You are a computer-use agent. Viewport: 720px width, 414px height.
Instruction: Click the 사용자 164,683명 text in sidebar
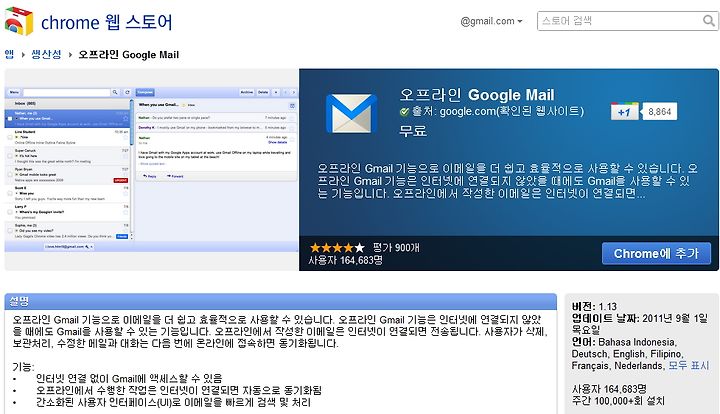click(609, 389)
